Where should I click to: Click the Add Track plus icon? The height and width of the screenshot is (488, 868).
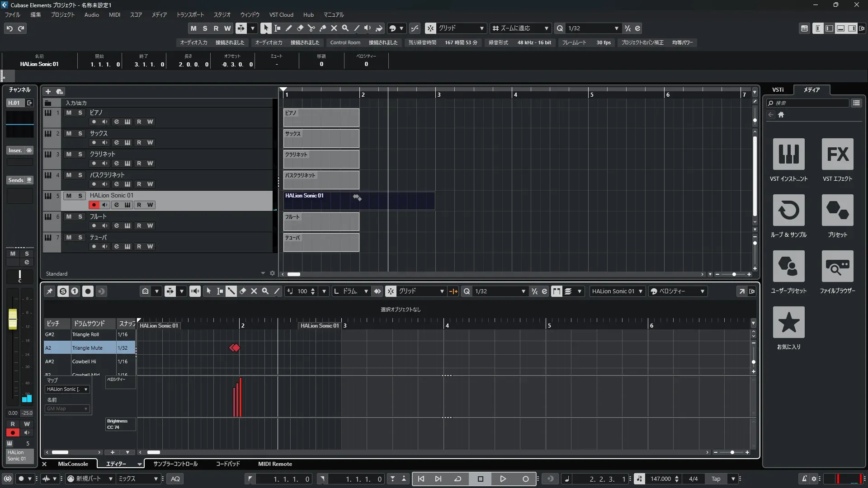48,91
